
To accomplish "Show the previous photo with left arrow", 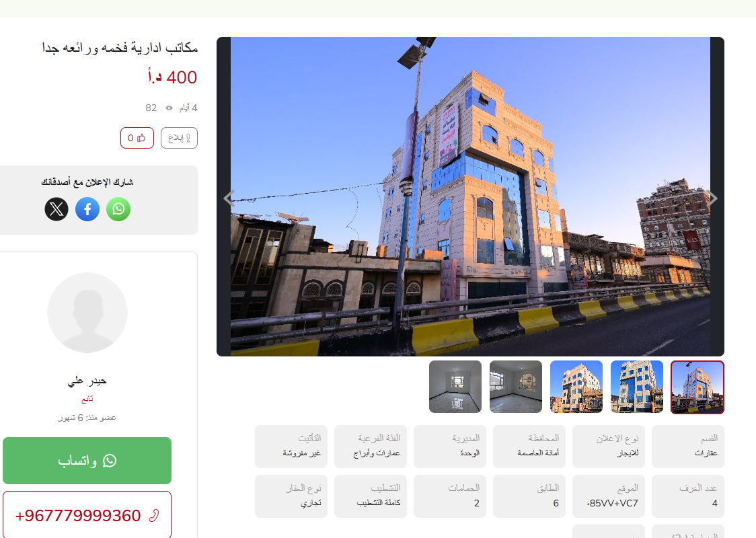I will tap(229, 198).
